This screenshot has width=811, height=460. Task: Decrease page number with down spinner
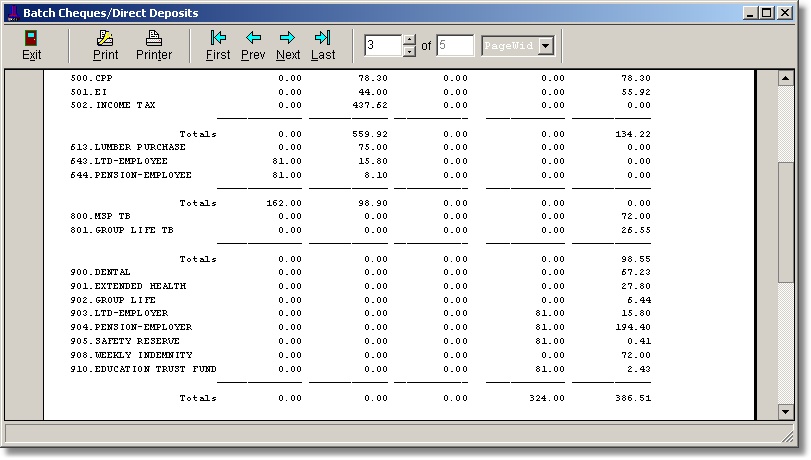409,51
